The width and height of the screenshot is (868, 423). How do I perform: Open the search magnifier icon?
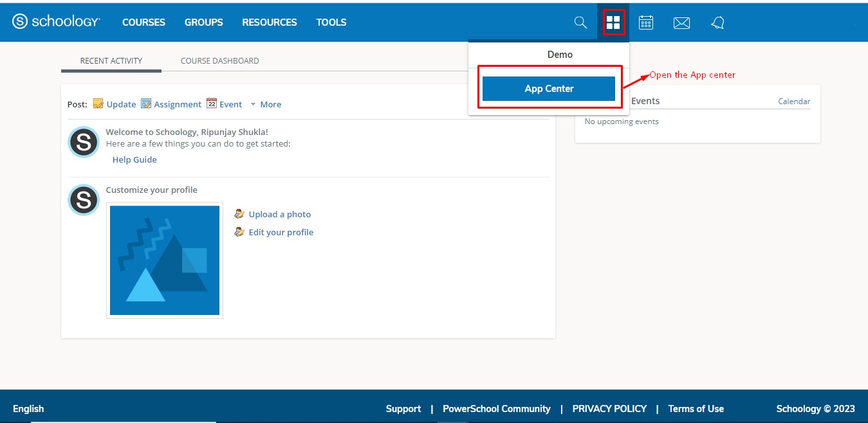pyautogui.click(x=580, y=22)
